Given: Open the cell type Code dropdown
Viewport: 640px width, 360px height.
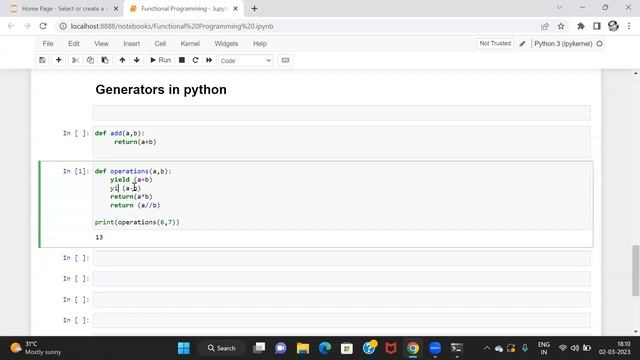Looking at the screenshot, I should [x=245, y=60].
